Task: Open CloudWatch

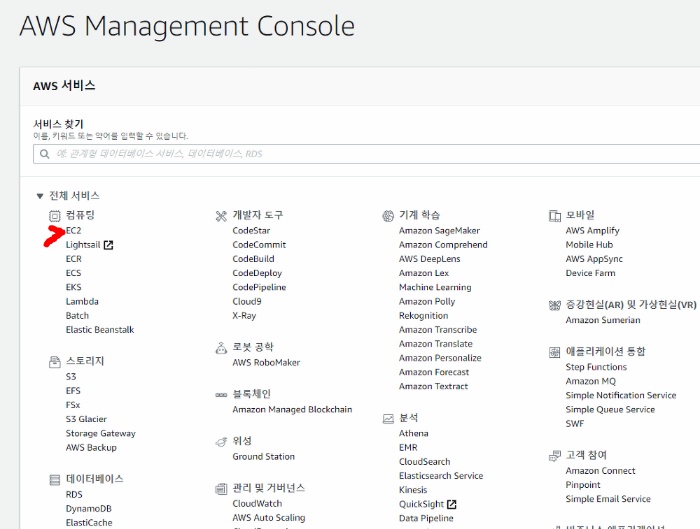Action: (x=257, y=504)
